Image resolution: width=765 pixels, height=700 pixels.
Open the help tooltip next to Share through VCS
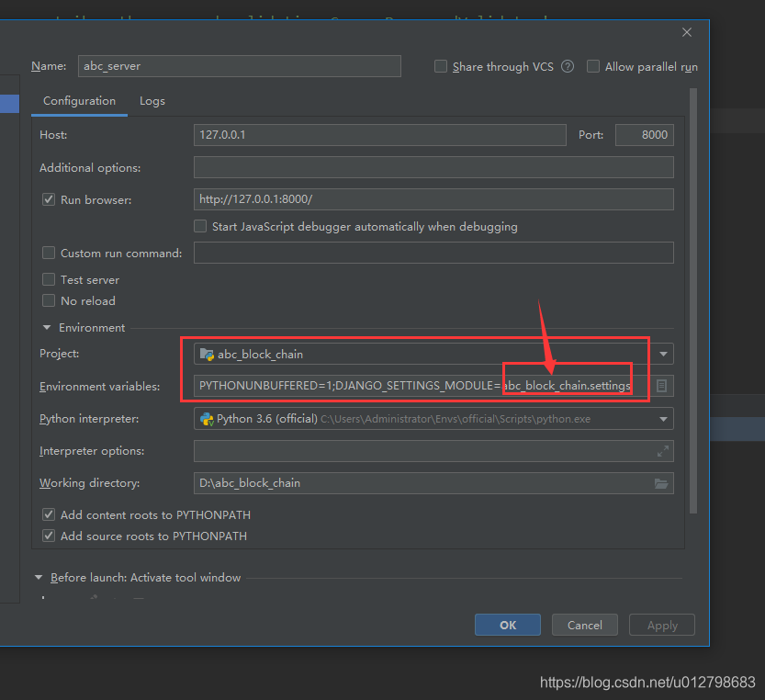pos(567,66)
